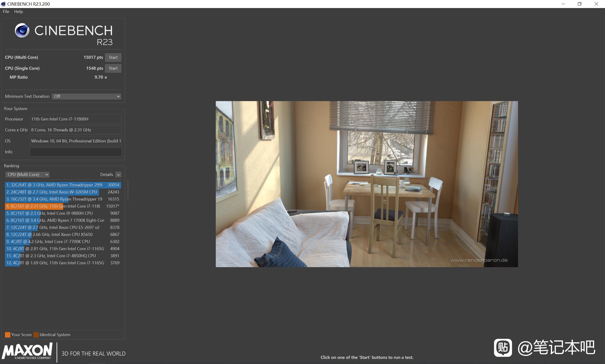This screenshot has width=605, height=364.
Task: Select ranking row Xeon E5-2697 v2
Action: tap(63, 228)
